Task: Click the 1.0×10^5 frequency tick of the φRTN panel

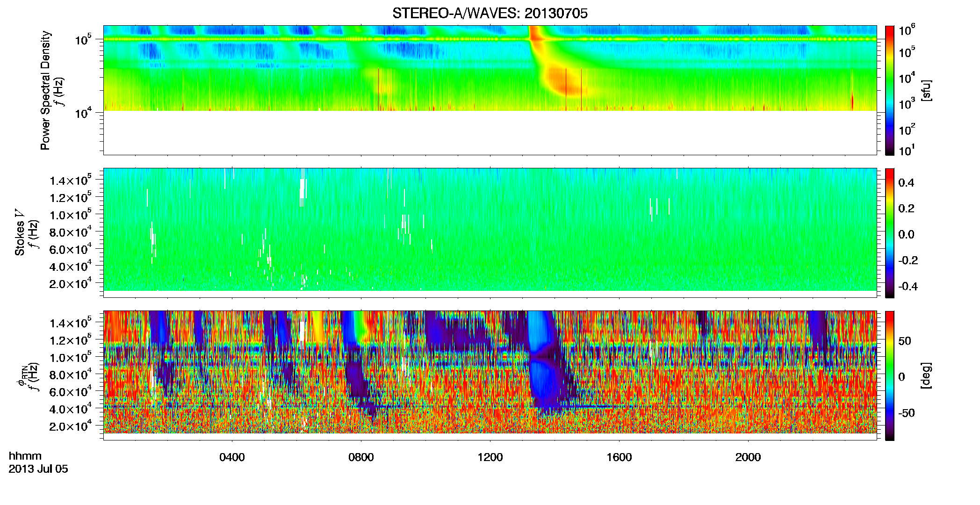Action: (71, 357)
